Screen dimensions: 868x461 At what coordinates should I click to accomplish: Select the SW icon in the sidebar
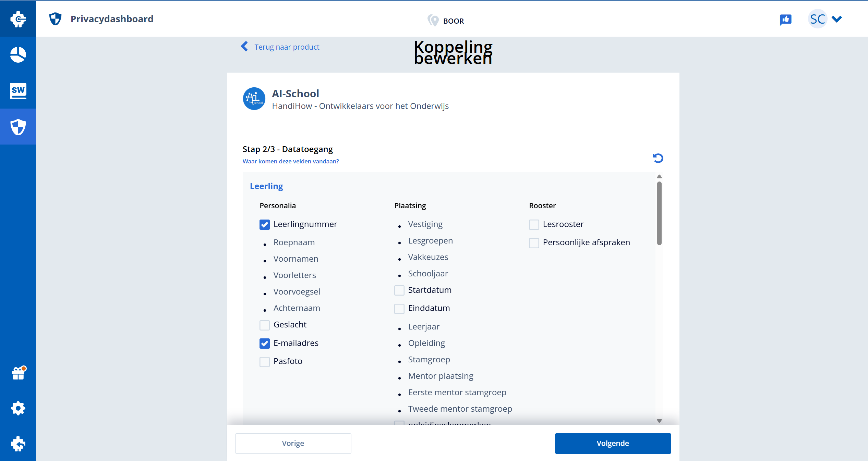click(18, 91)
